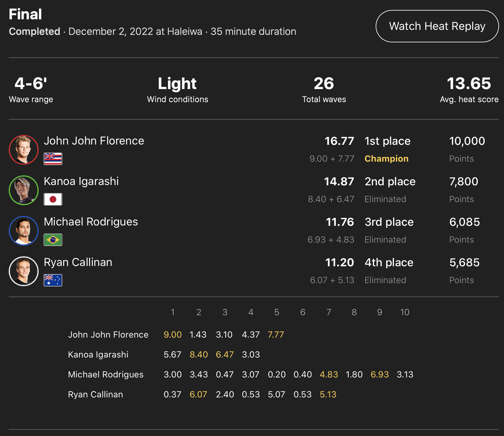Click Igarashi's 8.40 wave score
The image size is (504, 436).
point(199,354)
